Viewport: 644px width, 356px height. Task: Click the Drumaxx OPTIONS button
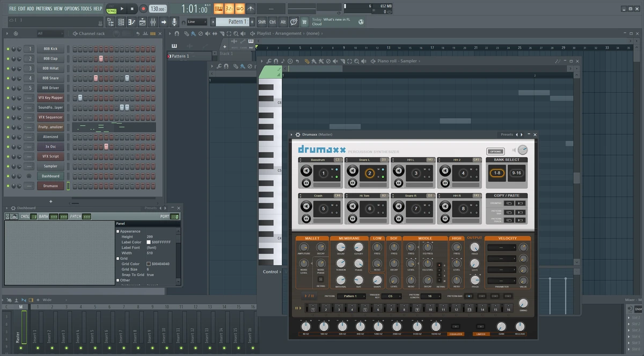[x=495, y=151]
